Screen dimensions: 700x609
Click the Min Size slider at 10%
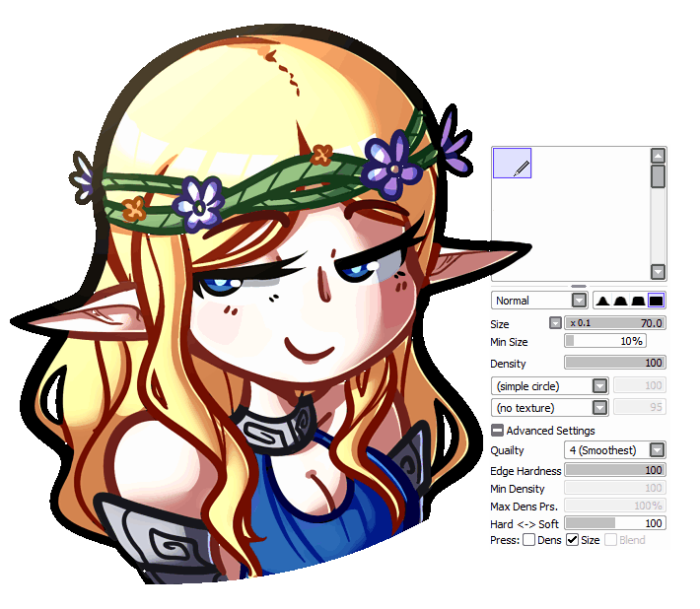(x=605, y=341)
